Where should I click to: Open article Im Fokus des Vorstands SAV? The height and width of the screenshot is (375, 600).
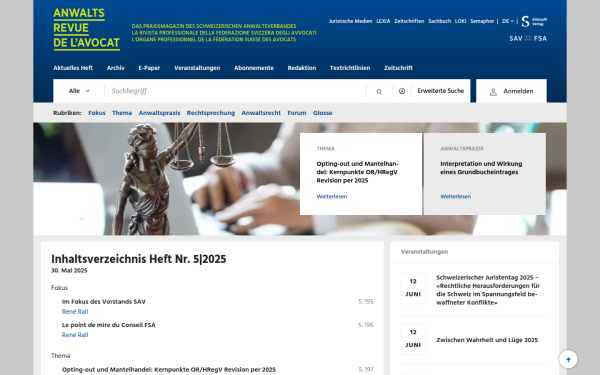[x=104, y=302]
